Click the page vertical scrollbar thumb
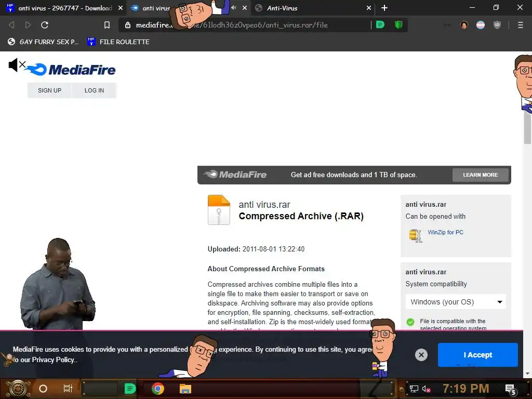The image size is (532, 399). coord(527,126)
